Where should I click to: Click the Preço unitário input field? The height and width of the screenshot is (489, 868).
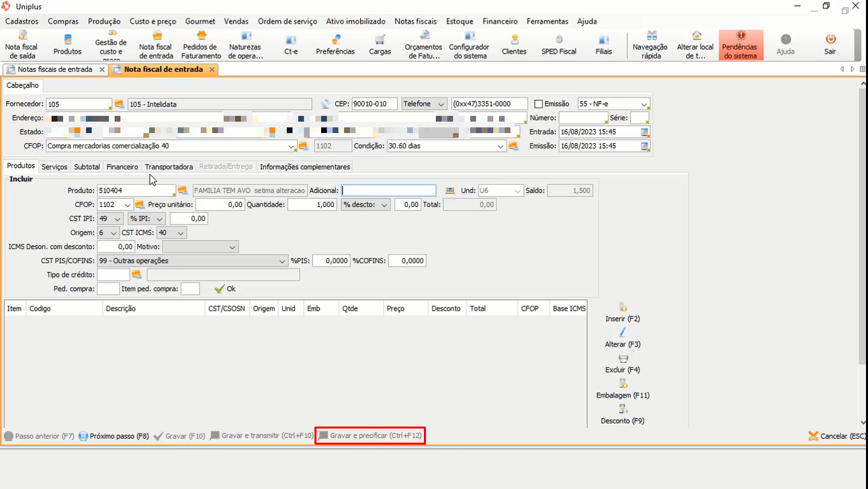tap(220, 205)
